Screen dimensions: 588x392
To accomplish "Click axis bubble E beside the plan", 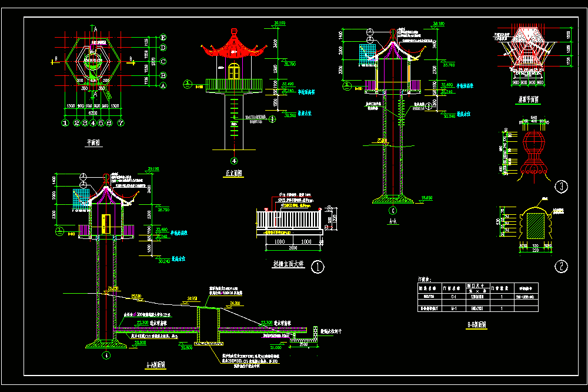I will click(x=163, y=38).
